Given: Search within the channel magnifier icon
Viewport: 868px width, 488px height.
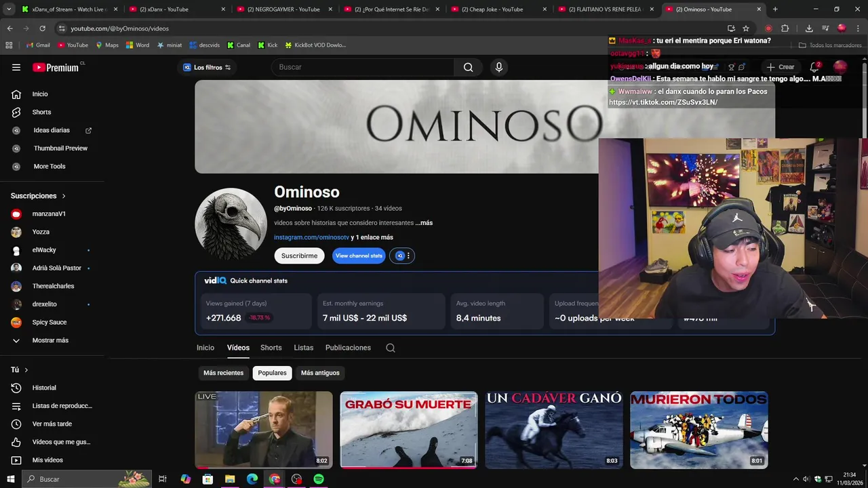Looking at the screenshot, I should (391, 348).
